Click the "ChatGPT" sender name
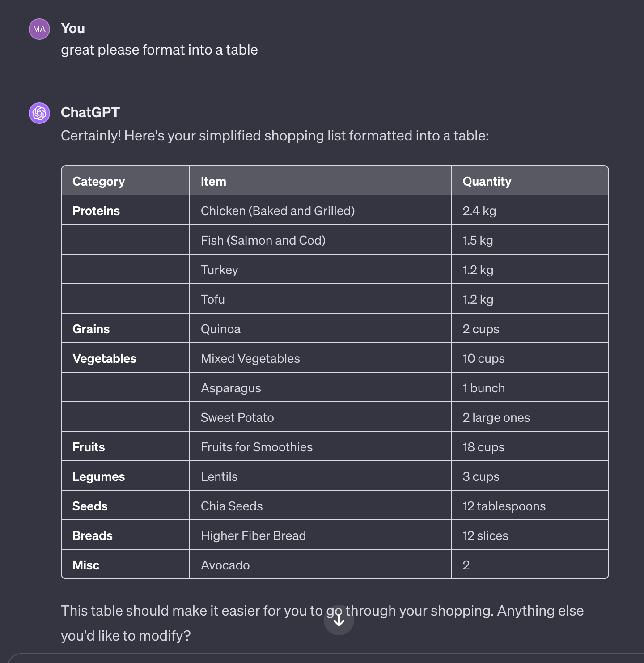The image size is (644, 663). pyautogui.click(x=90, y=112)
